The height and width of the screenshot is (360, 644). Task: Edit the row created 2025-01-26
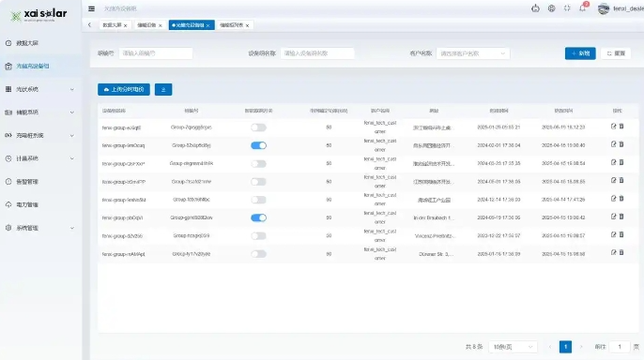614,127
